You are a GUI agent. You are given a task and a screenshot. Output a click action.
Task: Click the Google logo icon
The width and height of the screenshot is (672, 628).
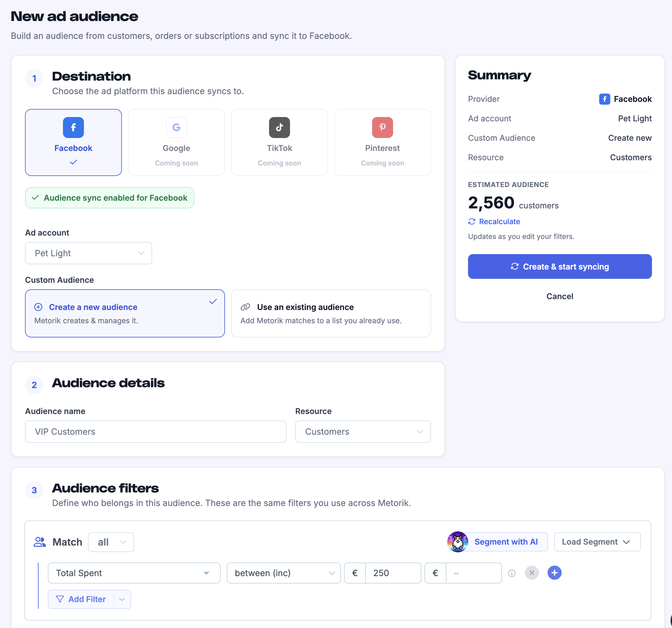coord(176,128)
